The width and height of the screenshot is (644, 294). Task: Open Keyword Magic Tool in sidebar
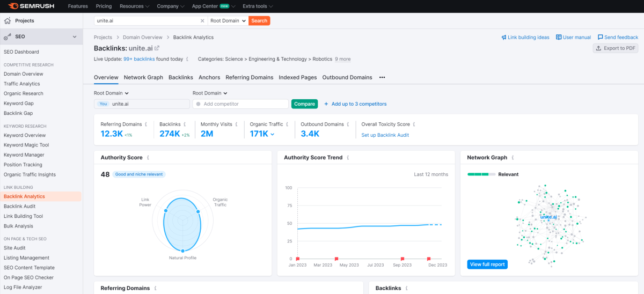tap(26, 145)
